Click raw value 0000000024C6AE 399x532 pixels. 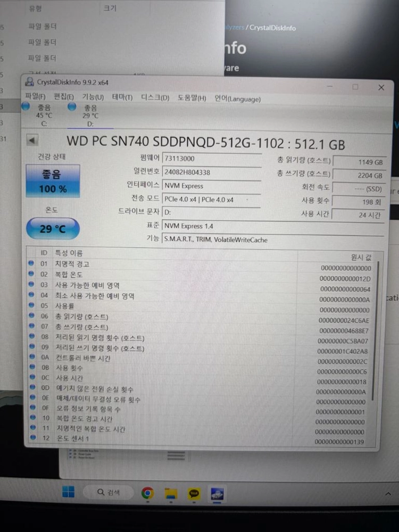tap(344, 320)
